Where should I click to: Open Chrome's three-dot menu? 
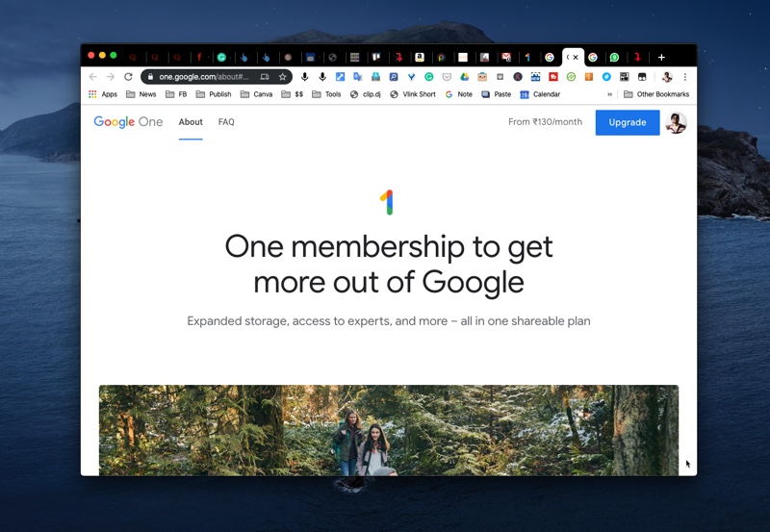[685, 77]
